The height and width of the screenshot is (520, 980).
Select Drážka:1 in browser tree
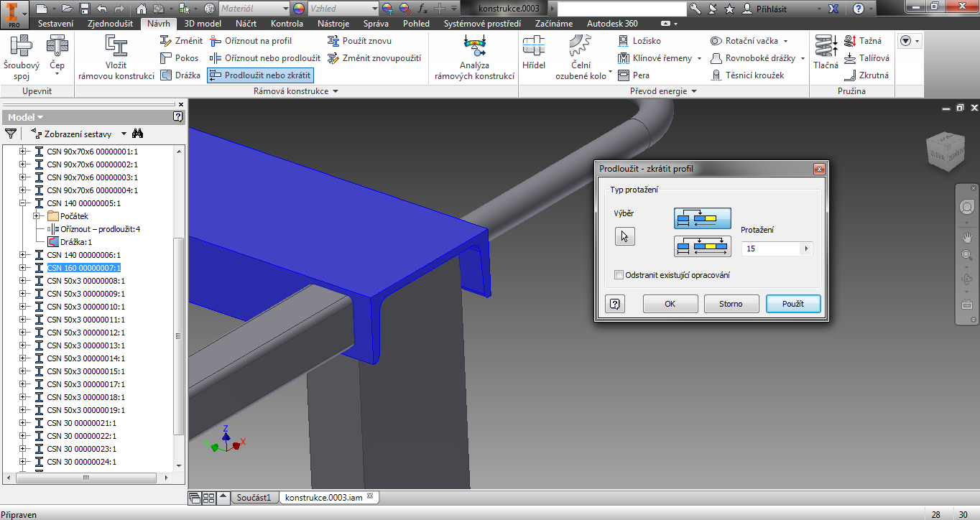click(70, 242)
